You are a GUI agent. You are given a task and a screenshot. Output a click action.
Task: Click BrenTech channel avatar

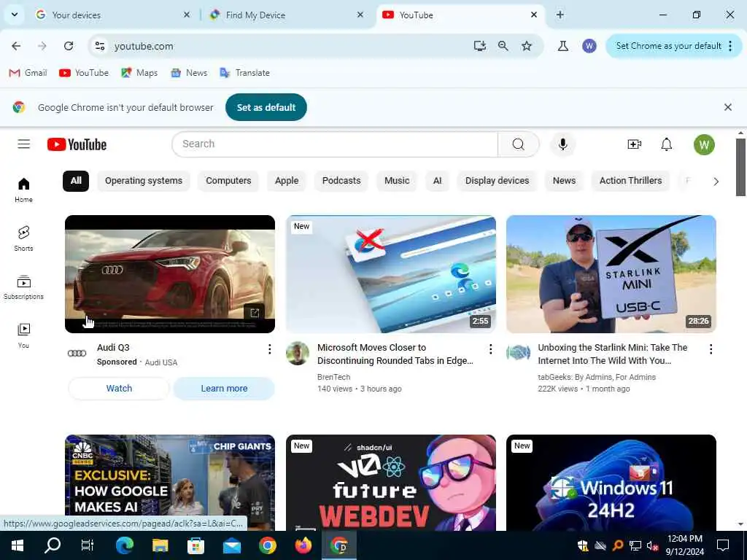coord(298,353)
